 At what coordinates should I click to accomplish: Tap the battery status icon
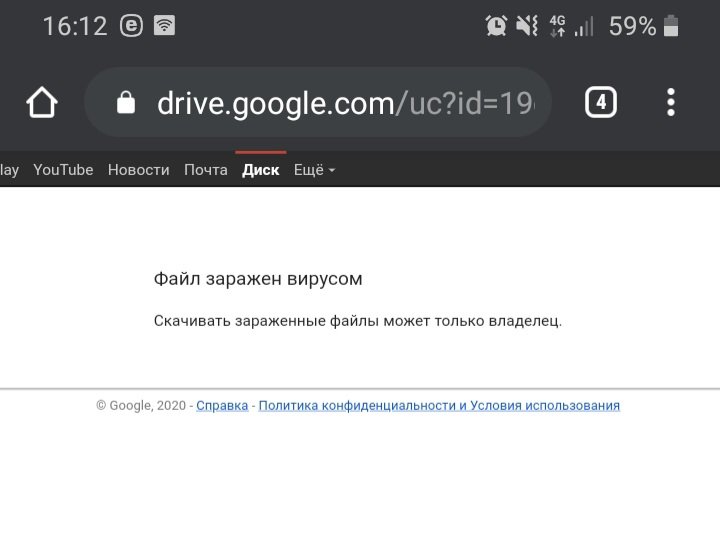point(670,26)
